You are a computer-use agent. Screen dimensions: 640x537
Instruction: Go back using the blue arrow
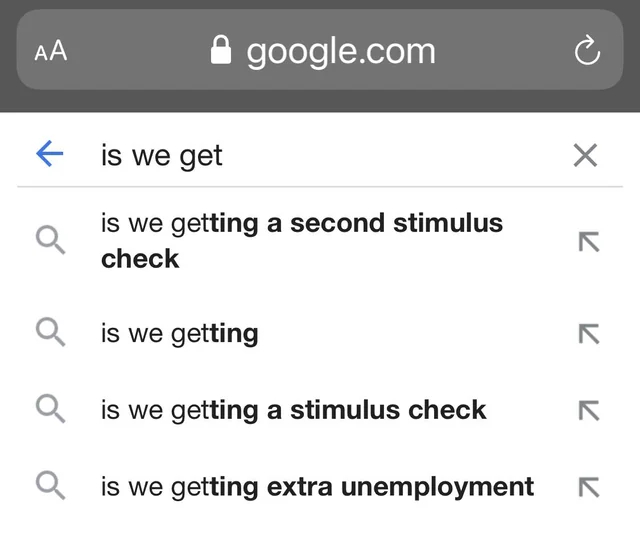49,154
